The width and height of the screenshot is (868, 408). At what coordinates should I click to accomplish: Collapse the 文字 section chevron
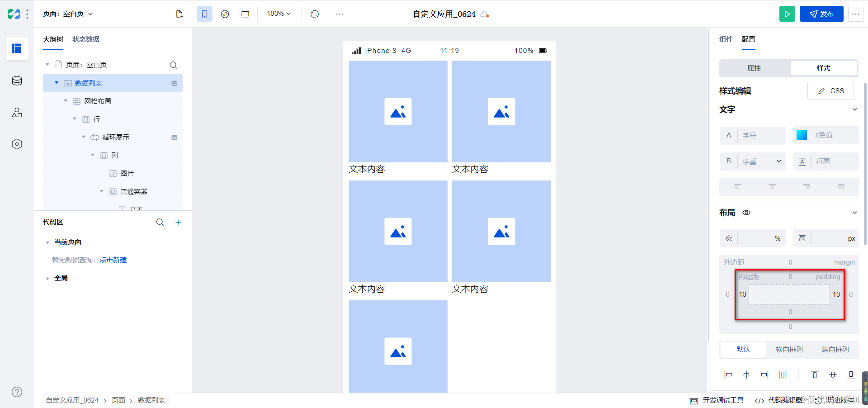point(855,109)
